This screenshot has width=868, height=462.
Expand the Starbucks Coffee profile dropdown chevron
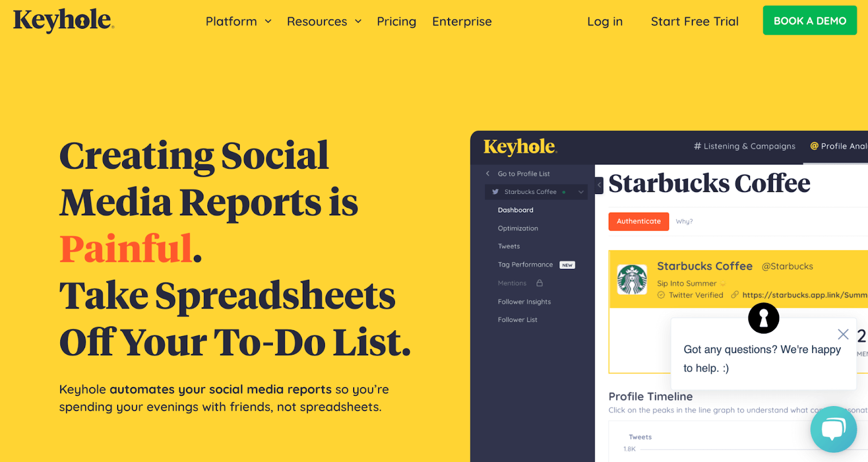tap(581, 192)
